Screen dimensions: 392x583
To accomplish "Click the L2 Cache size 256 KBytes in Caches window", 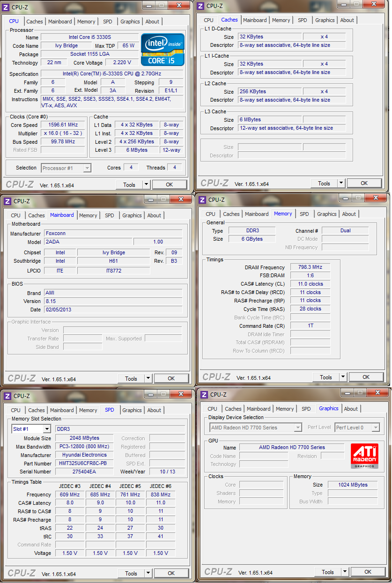I will tap(269, 91).
